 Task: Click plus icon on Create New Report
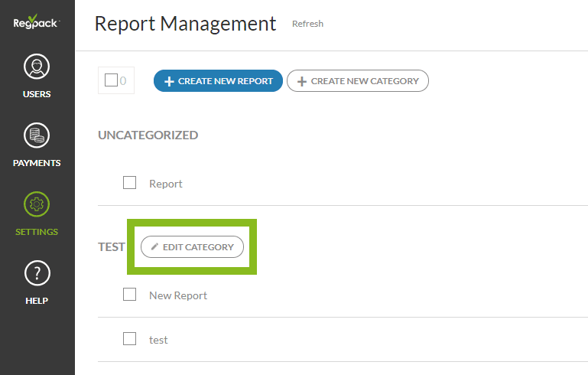pos(170,81)
